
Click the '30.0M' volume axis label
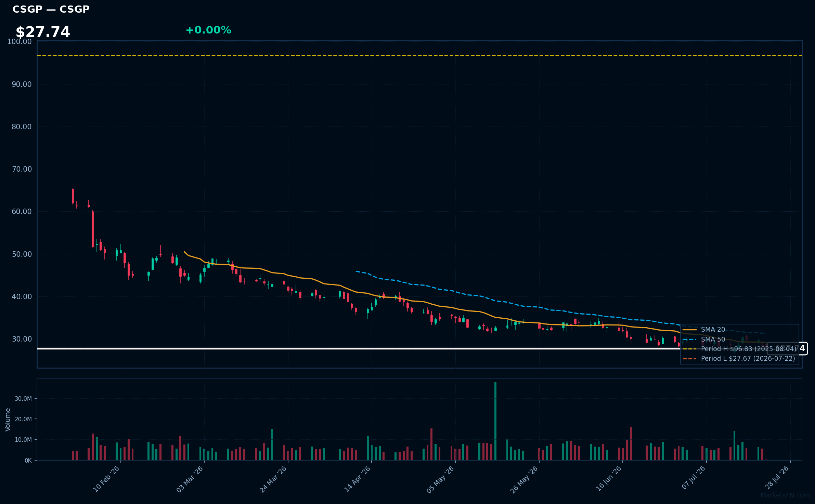23,399
